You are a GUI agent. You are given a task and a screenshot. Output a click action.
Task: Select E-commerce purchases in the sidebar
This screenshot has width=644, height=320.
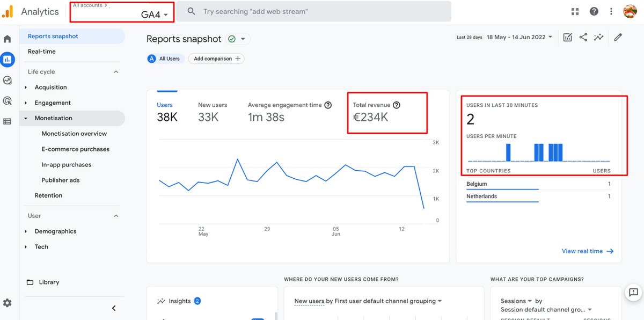[76, 149]
